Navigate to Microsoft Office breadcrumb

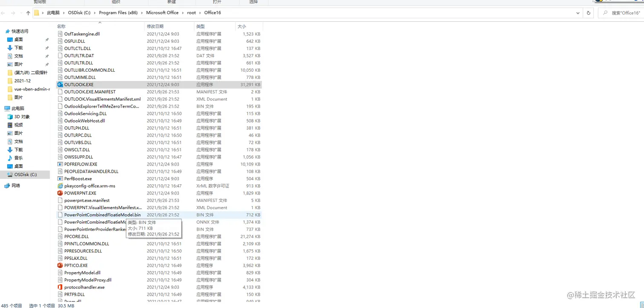coord(162,13)
